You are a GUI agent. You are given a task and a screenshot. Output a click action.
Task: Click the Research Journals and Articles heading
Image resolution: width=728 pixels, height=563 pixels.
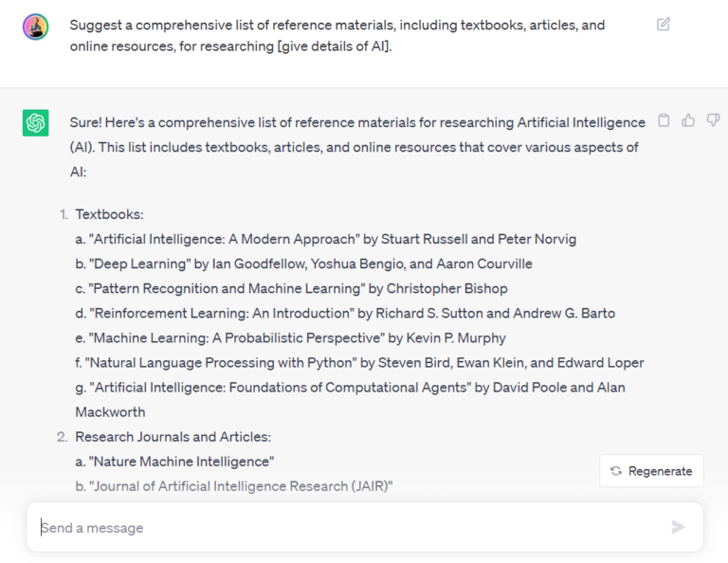[x=173, y=437]
